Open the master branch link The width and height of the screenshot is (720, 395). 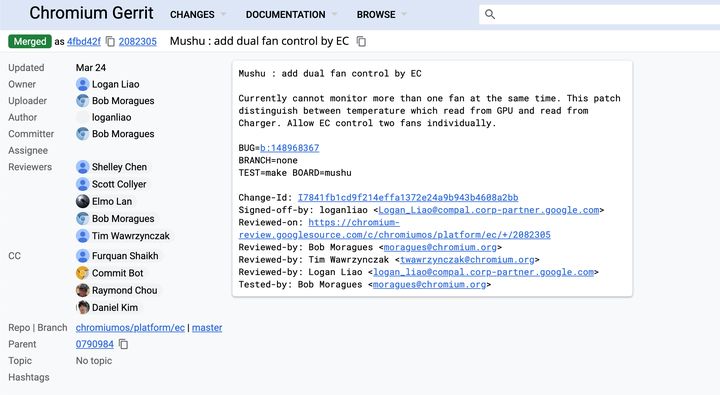coord(207,327)
